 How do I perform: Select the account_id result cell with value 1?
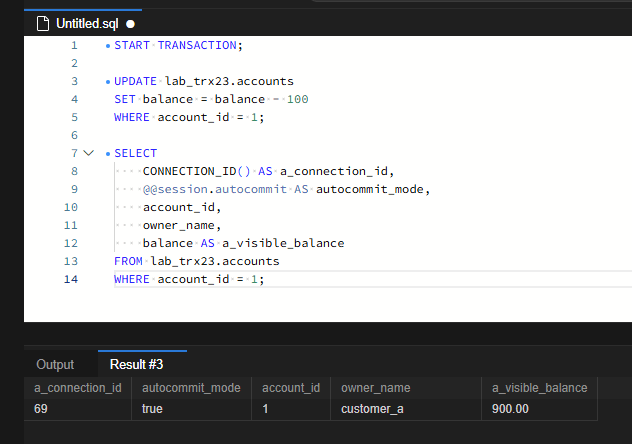(291, 409)
